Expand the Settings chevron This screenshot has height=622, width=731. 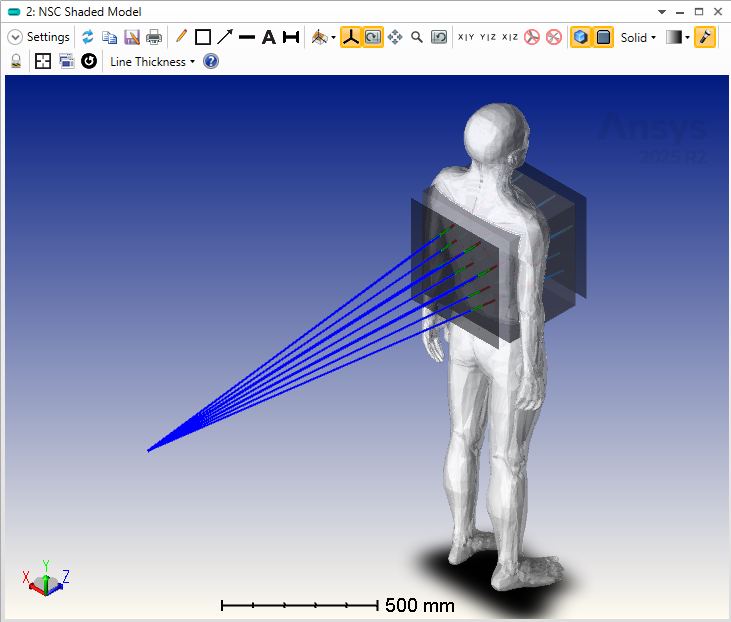pyautogui.click(x=15, y=37)
